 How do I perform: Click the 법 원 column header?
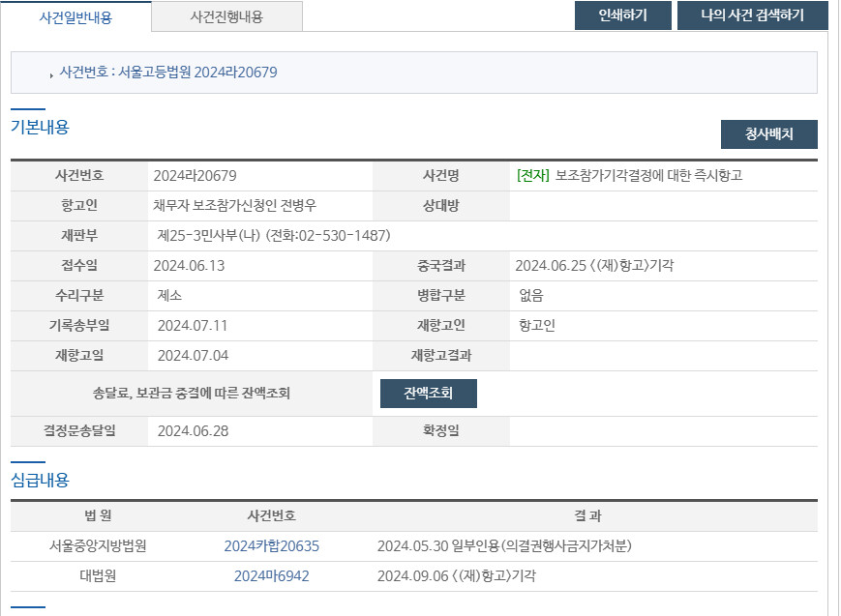tap(98, 515)
